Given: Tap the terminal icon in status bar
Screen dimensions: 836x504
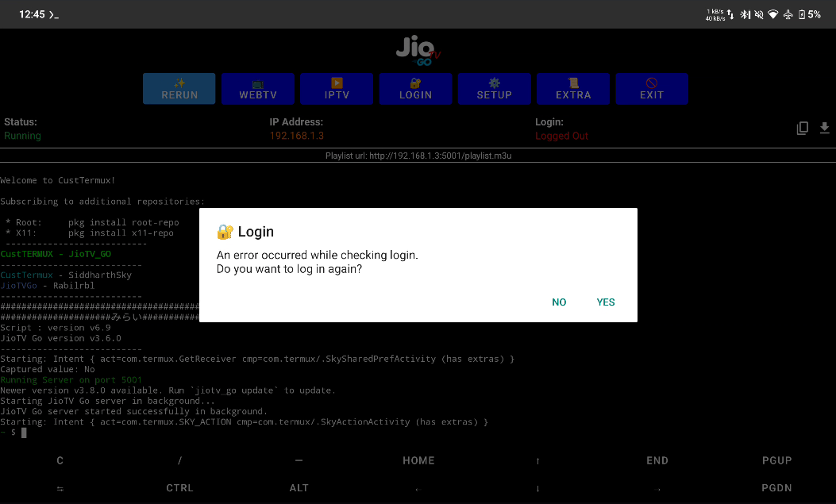Looking at the screenshot, I should pos(54,15).
